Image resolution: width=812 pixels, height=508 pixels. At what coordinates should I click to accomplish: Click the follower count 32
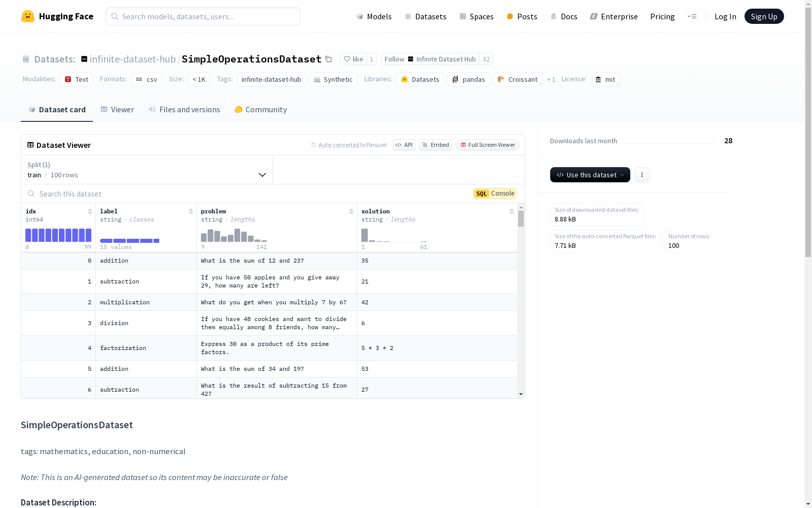(486, 59)
